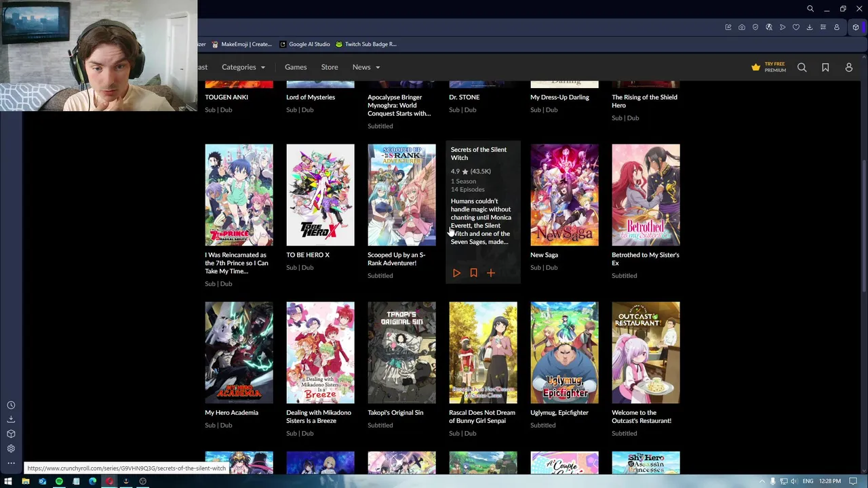Image resolution: width=868 pixels, height=488 pixels.
Task: Open the Store menu item
Action: [330, 67]
